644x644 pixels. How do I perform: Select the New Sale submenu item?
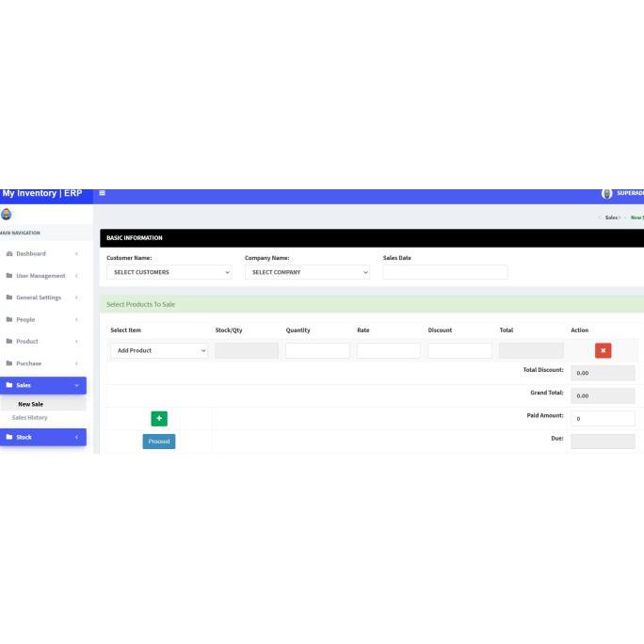tap(30, 404)
